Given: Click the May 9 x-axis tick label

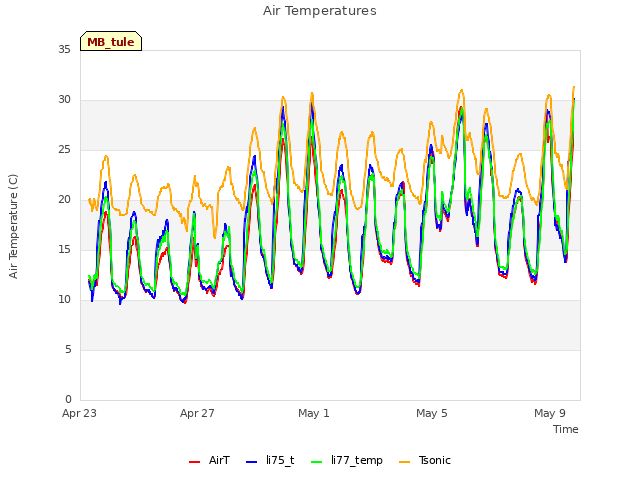Looking at the screenshot, I should point(550,413).
